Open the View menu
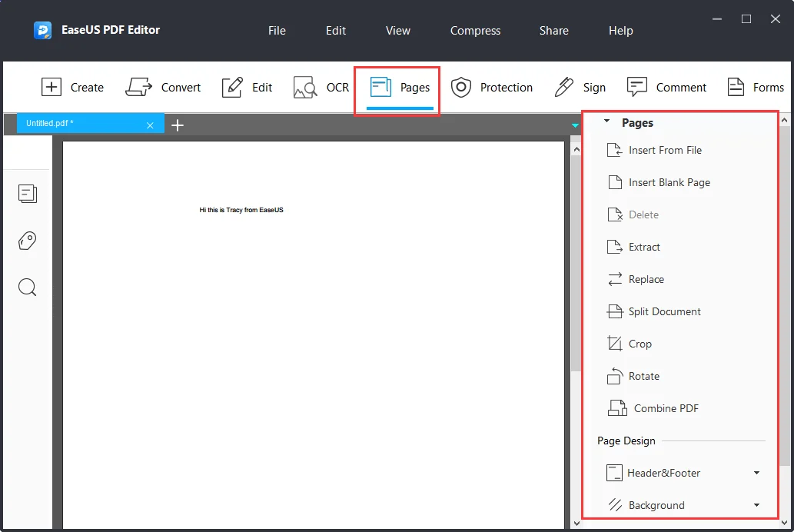The image size is (794, 532). [x=398, y=31]
